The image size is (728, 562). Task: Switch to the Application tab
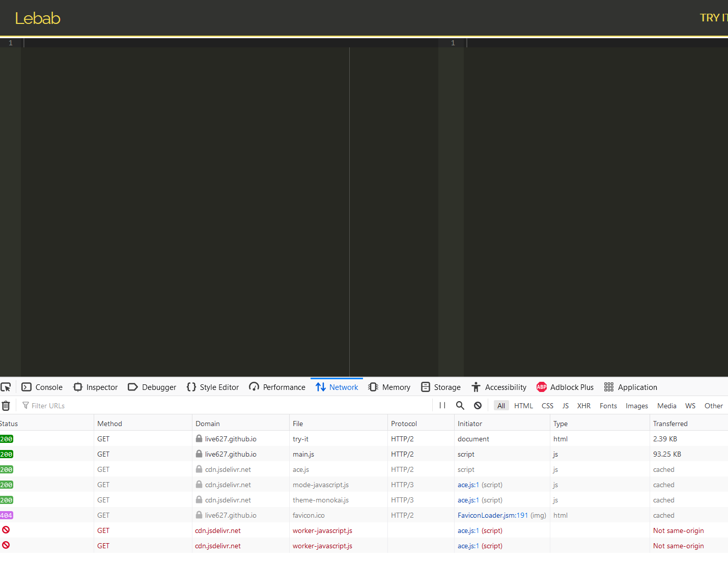click(630, 387)
